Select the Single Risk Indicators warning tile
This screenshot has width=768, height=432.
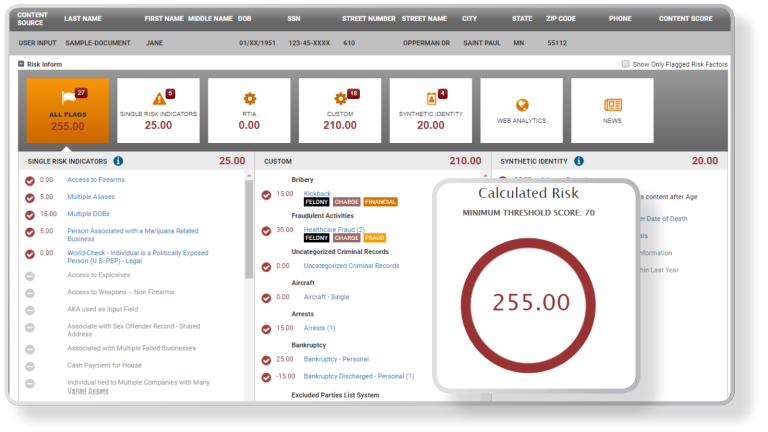[x=158, y=110]
